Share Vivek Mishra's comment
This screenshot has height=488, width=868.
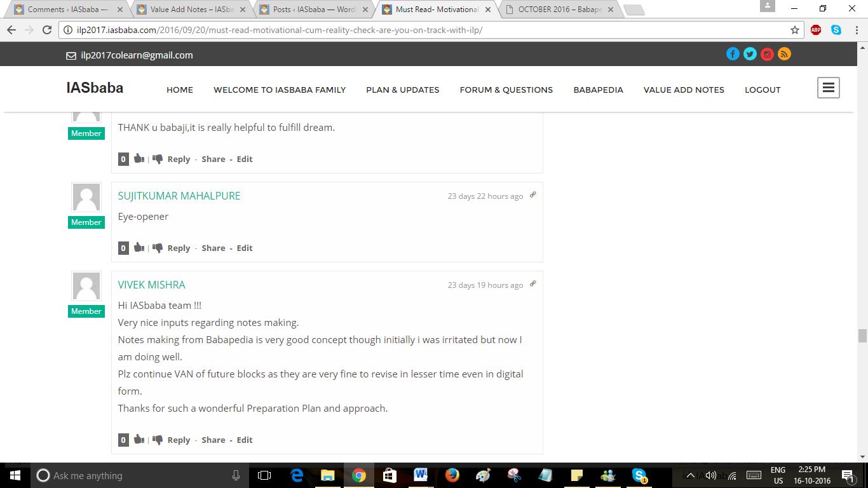pos(214,440)
